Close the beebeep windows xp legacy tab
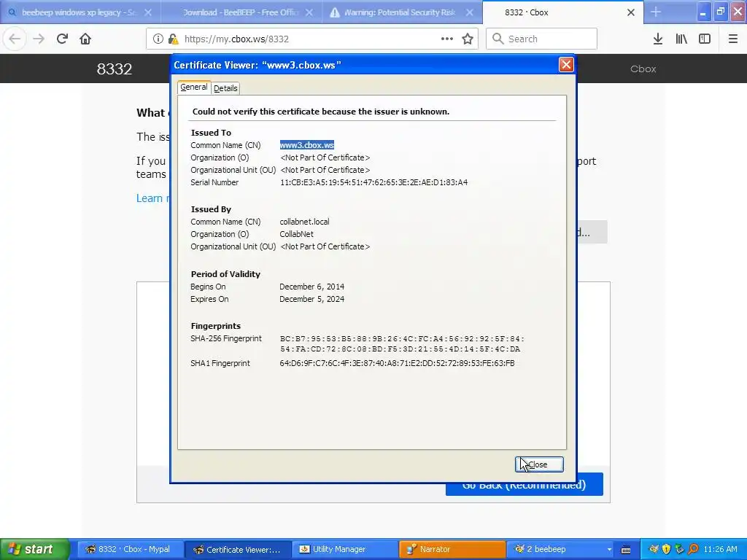747x560 pixels. coord(147,12)
